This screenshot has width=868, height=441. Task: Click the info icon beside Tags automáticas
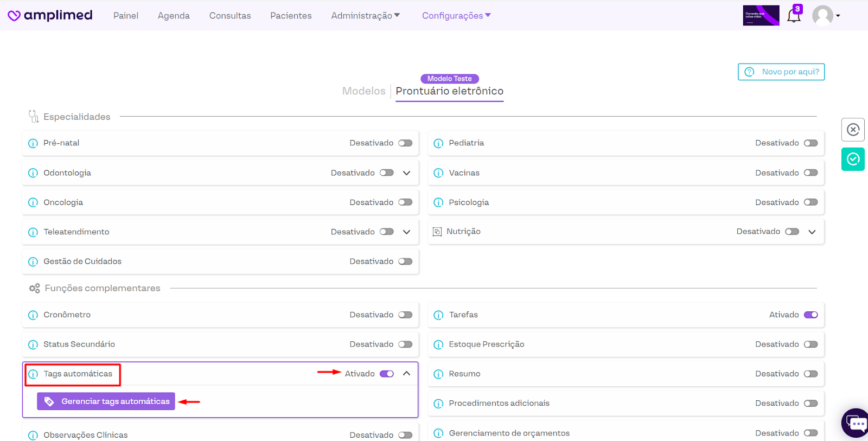tap(33, 374)
